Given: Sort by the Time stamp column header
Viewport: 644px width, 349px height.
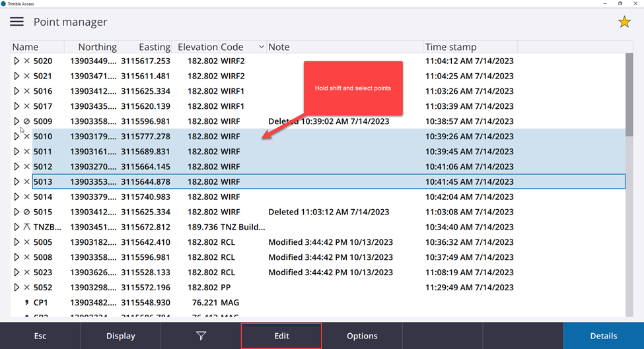Looking at the screenshot, I should tap(450, 47).
